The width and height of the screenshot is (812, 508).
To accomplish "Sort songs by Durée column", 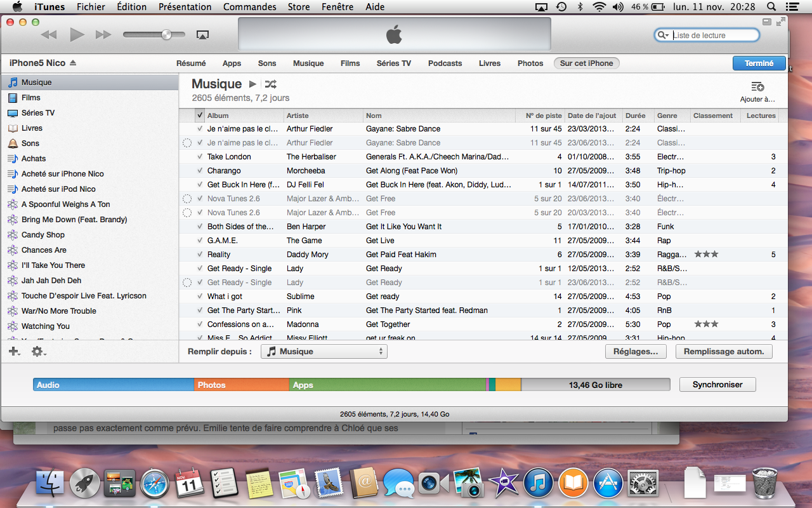I will coord(638,116).
